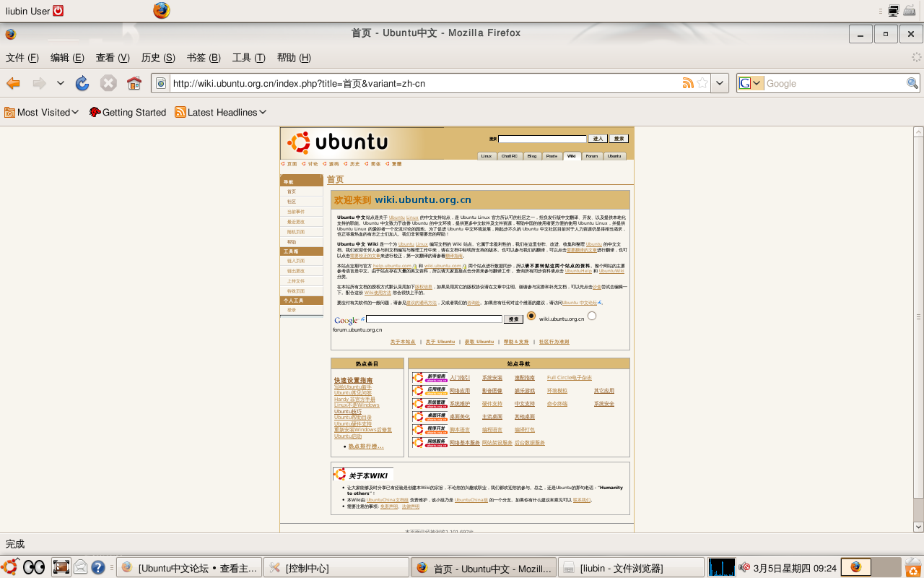The height and width of the screenshot is (578, 924).
Task: Open the 帮助 (H) menu
Action: 294,58
